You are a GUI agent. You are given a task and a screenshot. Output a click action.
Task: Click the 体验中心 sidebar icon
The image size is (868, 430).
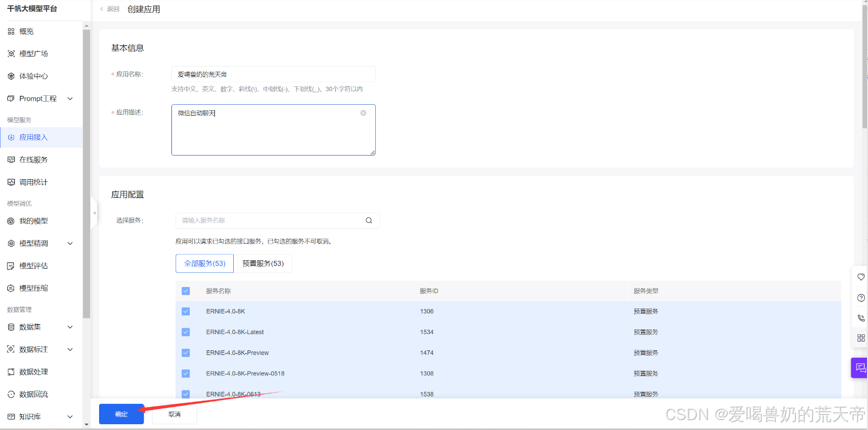11,76
